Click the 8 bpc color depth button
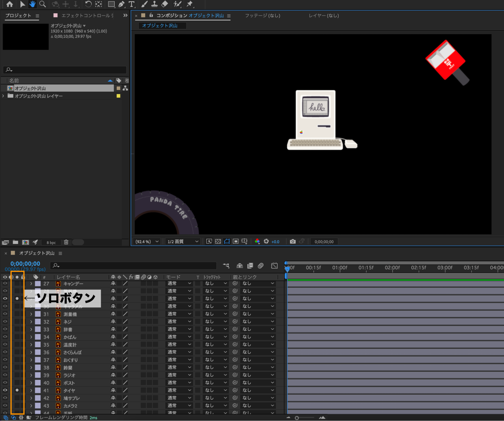504x421 pixels. [51, 242]
